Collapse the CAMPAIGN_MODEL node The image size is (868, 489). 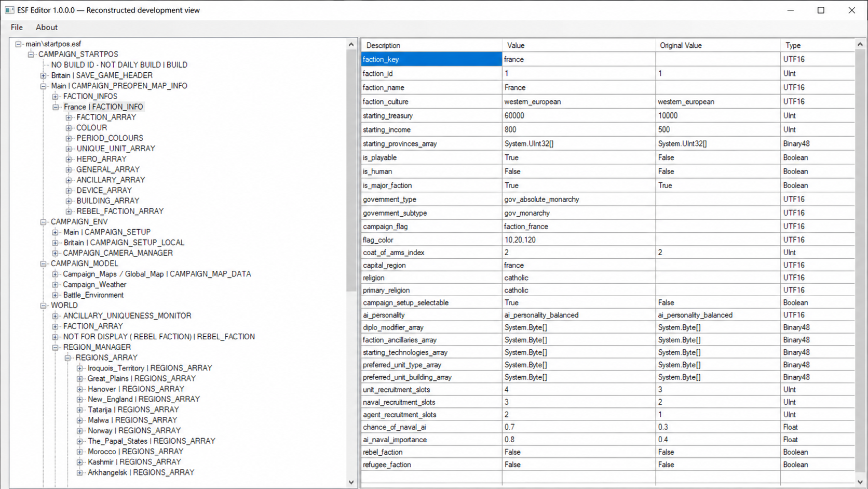[x=44, y=263]
